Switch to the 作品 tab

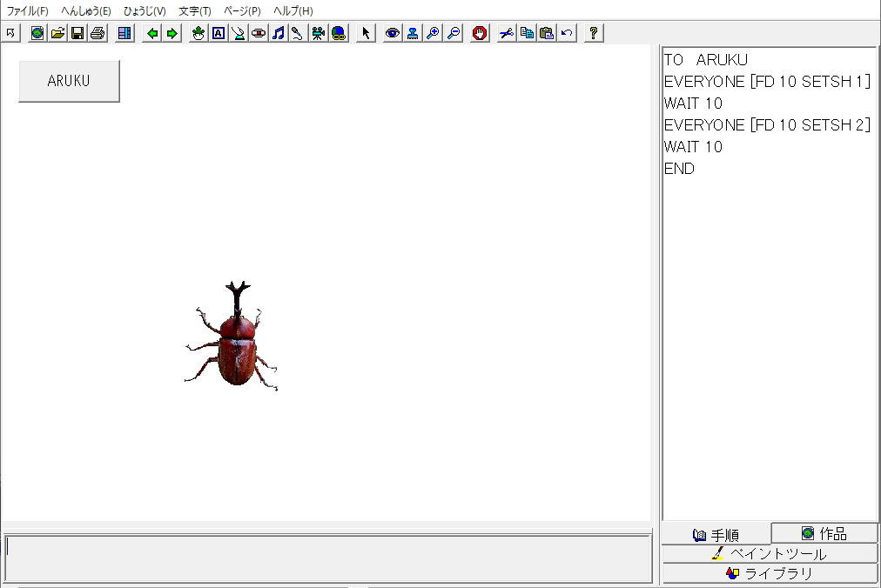pos(824,533)
